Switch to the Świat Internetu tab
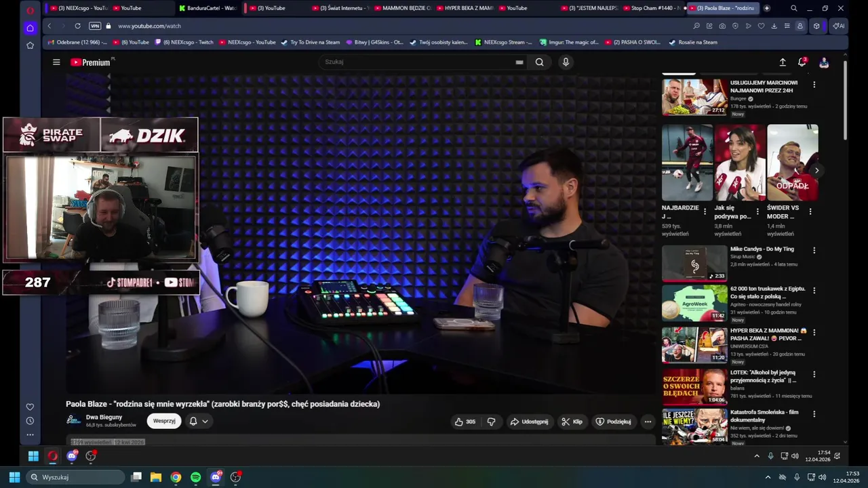868x488 pixels. (340, 8)
